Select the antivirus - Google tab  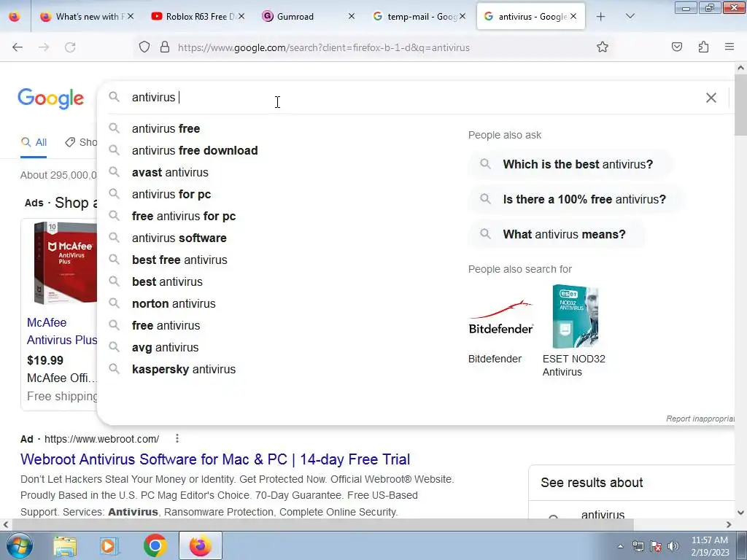click(531, 17)
